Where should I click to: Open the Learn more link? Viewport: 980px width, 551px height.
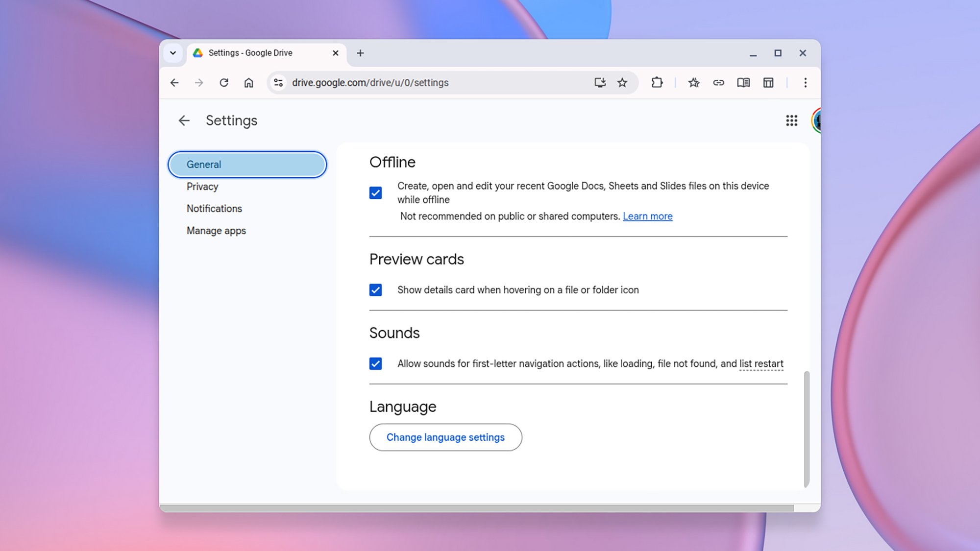coord(647,216)
